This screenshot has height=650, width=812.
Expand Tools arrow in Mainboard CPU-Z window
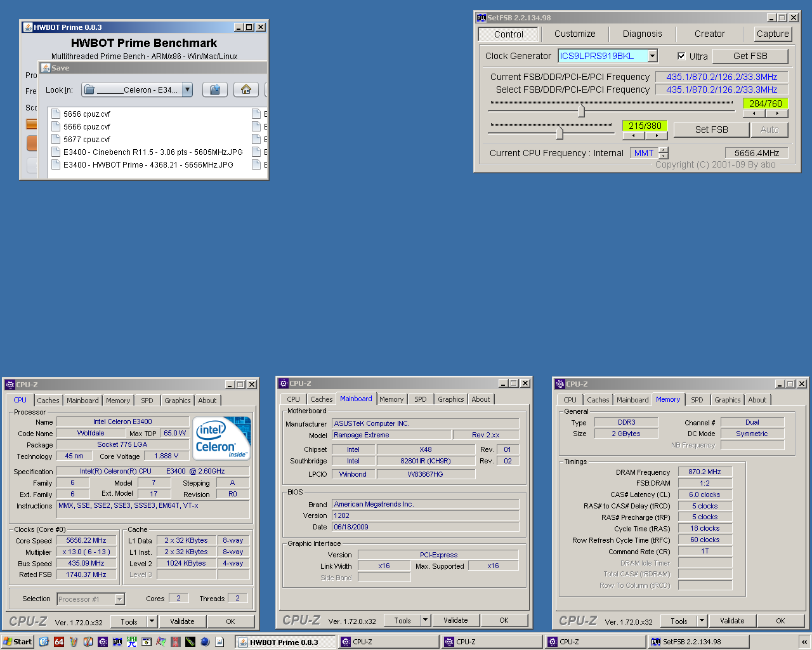pyautogui.click(x=425, y=620)
